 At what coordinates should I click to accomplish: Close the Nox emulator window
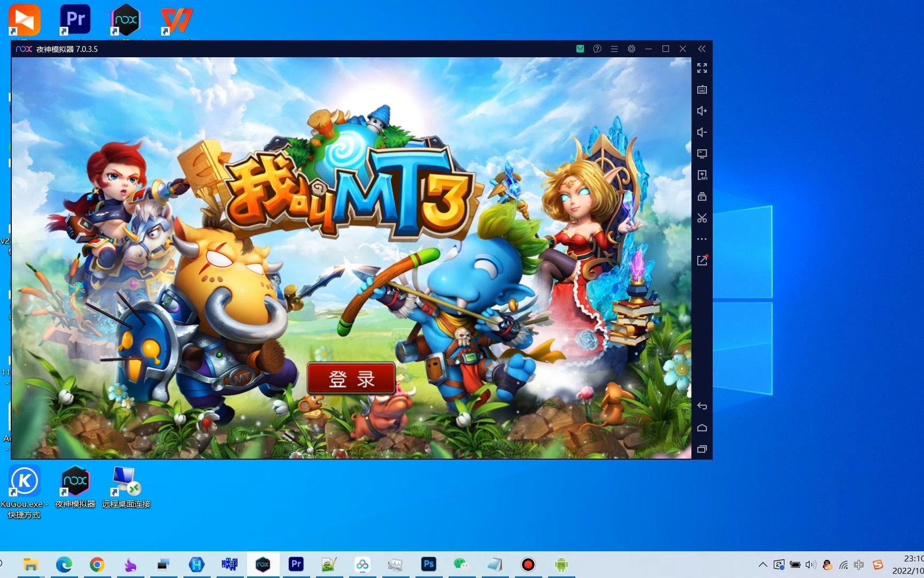point(683,49)
